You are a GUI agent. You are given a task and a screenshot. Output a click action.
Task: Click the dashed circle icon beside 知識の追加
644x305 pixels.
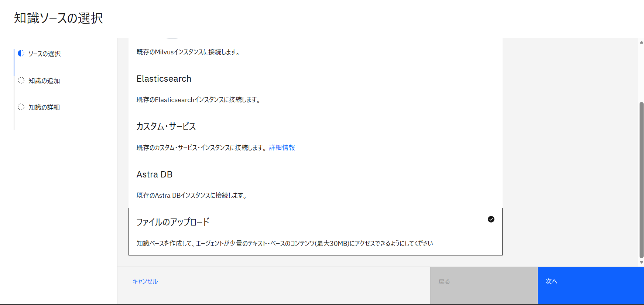click(21, 80)
